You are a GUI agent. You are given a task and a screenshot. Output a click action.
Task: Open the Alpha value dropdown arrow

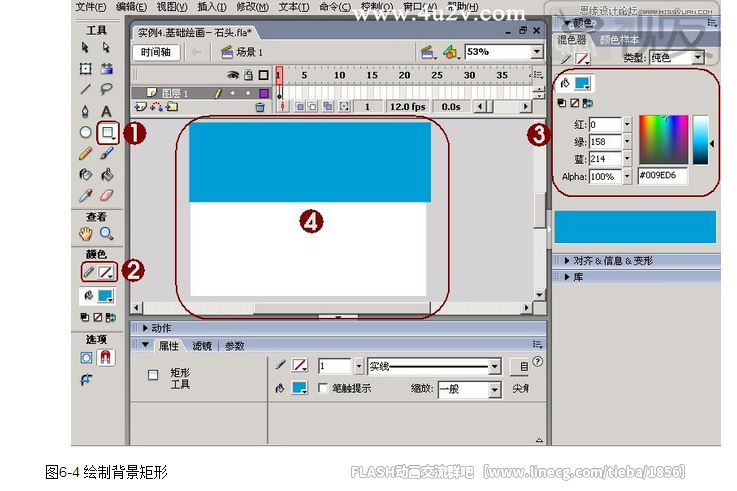coord(627,177)
